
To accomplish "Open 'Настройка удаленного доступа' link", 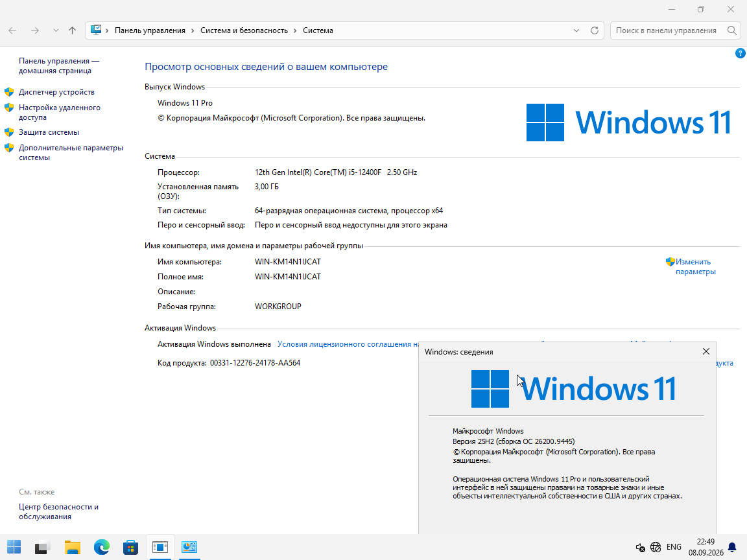I will (x=60, y=112).
